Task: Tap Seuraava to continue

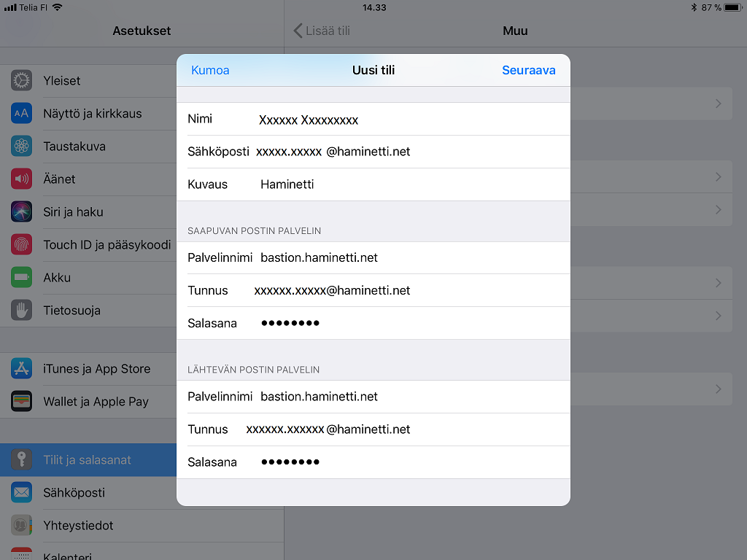Action: 528,70
